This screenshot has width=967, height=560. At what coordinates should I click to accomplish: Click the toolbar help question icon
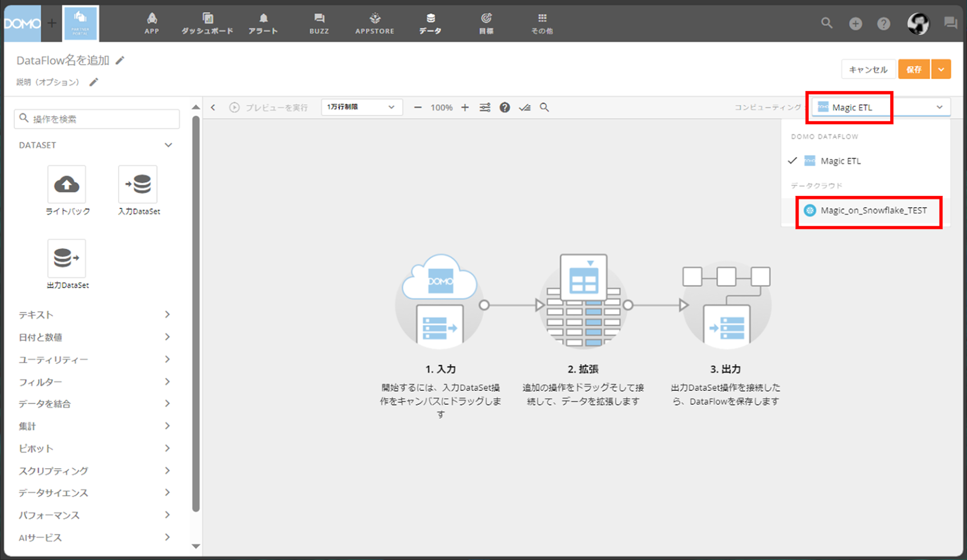505,107
